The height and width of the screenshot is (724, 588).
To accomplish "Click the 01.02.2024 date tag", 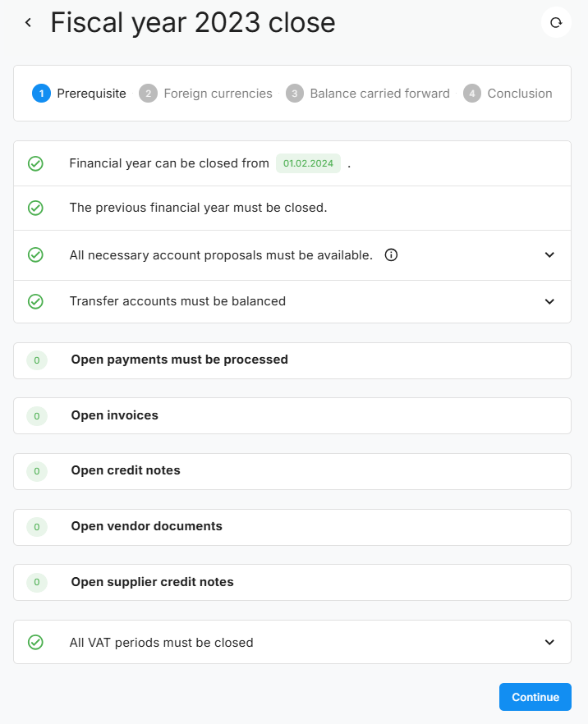I will (x=308, y=163).
